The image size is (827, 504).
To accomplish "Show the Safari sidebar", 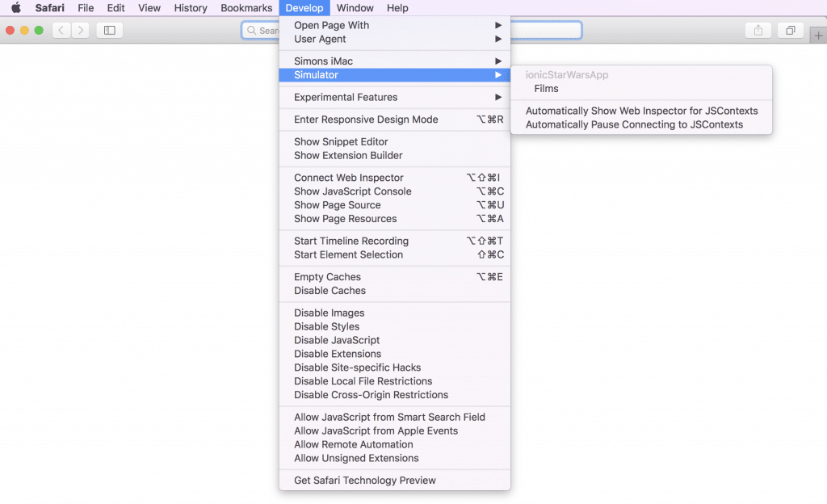I will [x=110, y=30].
